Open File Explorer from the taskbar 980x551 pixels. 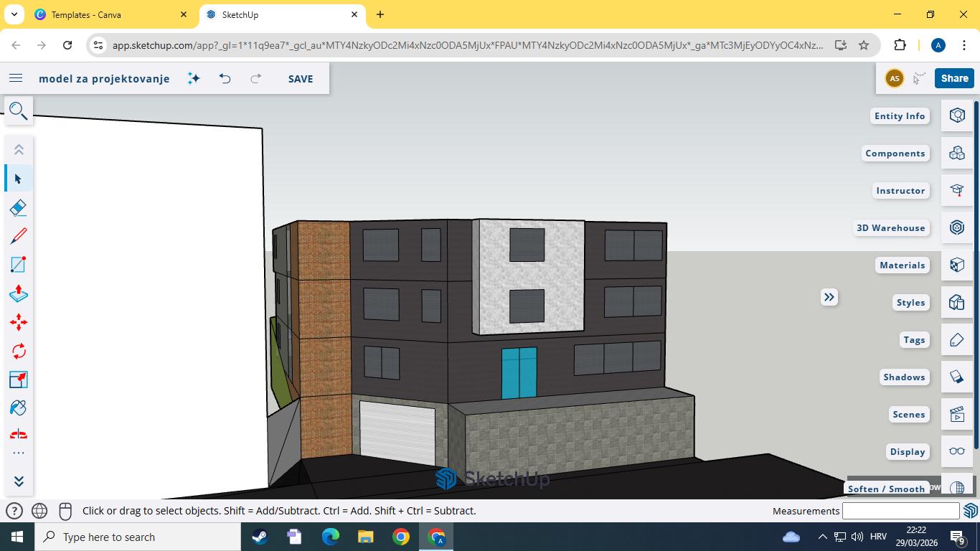coord(365,537)
